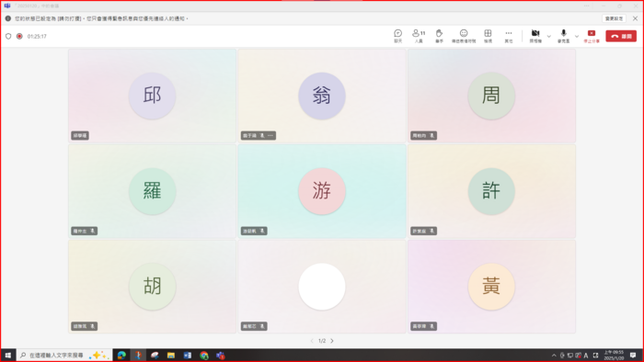Viewport: 644px width, 362px height.
Task: Show the People participants list
Action: pos(419,36)
